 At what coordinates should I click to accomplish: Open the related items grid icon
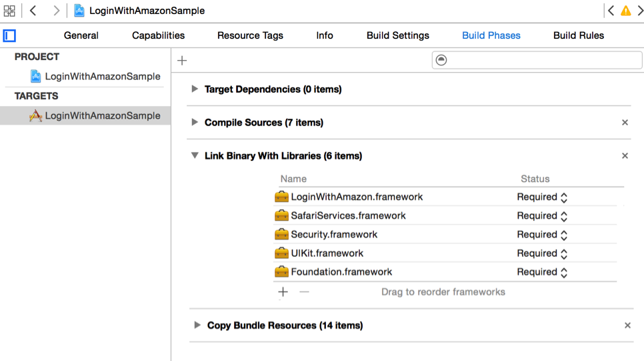click(9, 11)
